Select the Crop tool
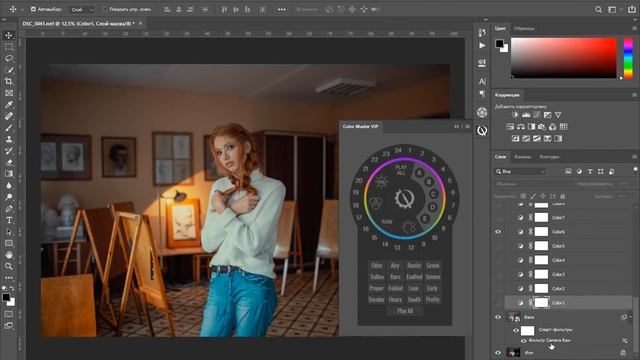Image resolution: width=640 pixels, height=360 pixels. (9, 81)
